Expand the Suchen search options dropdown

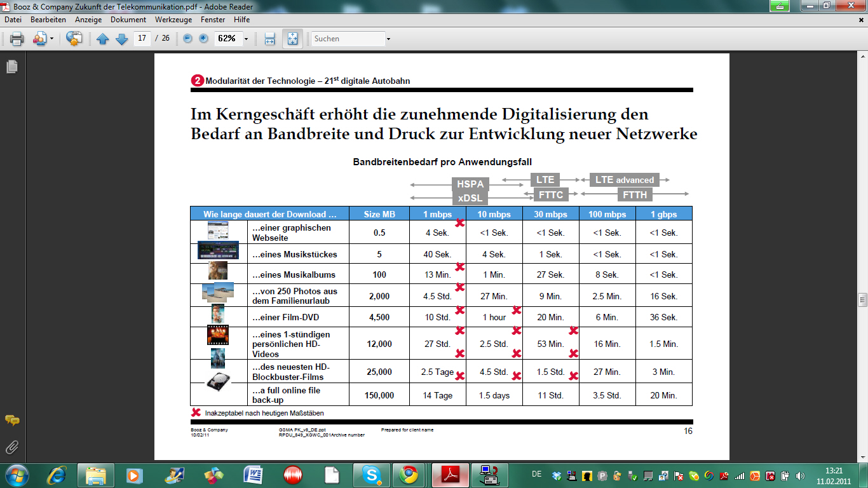click(x=388, y=39)
